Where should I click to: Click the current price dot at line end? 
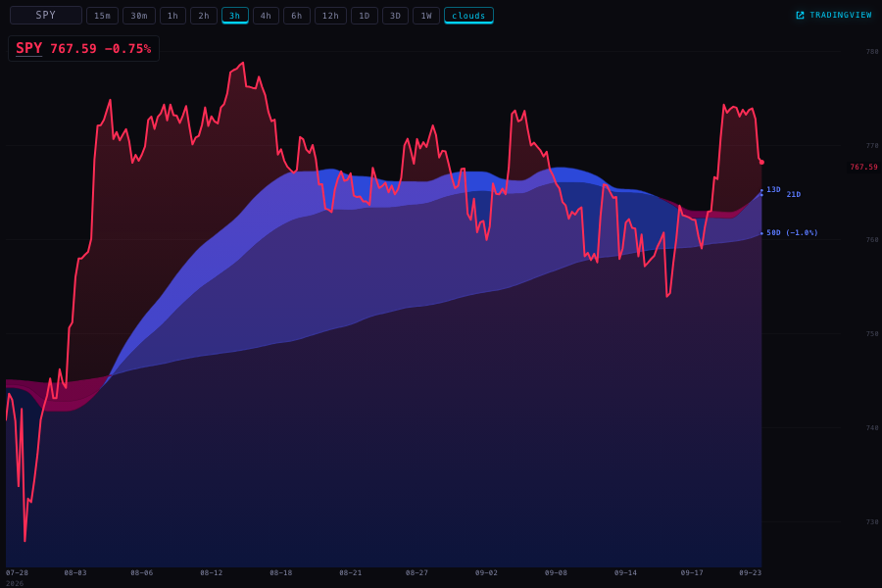[x=761, y=162]
